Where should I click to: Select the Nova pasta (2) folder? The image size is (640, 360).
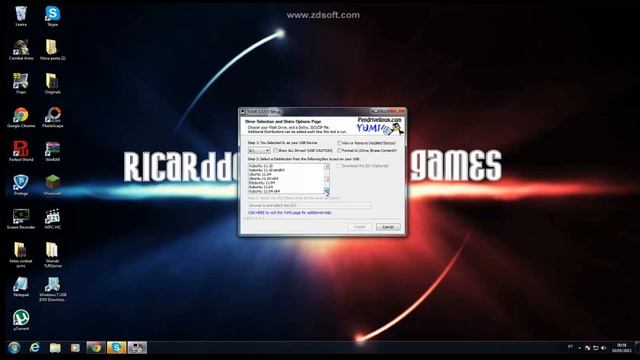pos(52,50)
